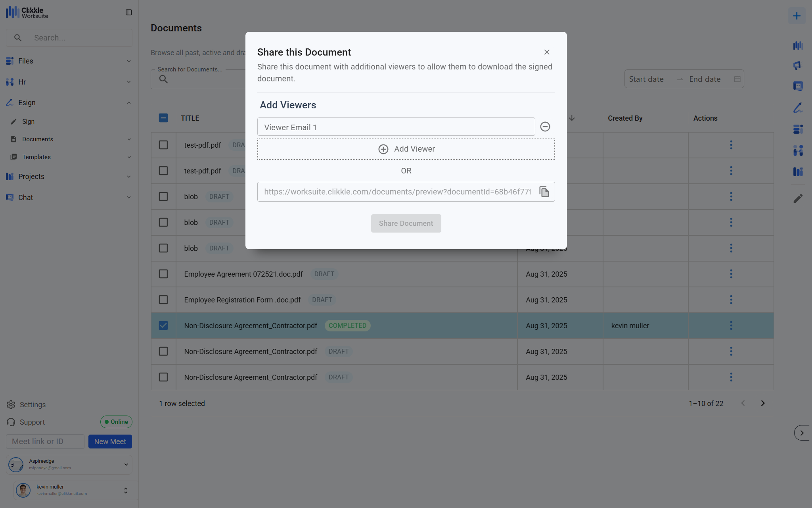Screen dimensions: 812x508
Task: Go to next page of documents
Action: click(x=763, y=403)
